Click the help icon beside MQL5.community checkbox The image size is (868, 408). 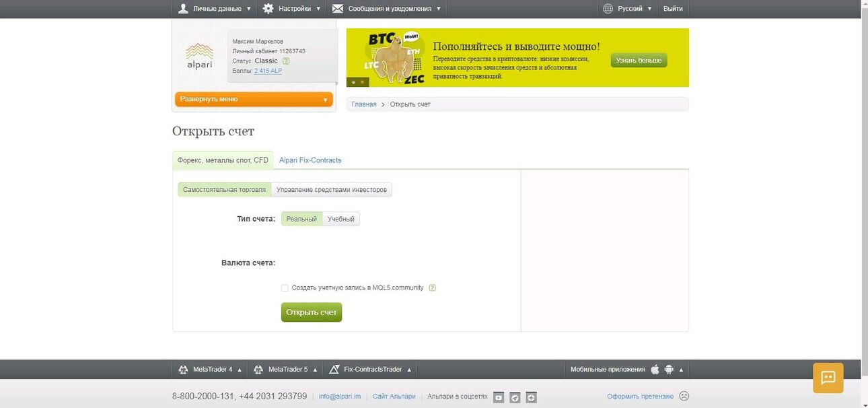(432, 287)
